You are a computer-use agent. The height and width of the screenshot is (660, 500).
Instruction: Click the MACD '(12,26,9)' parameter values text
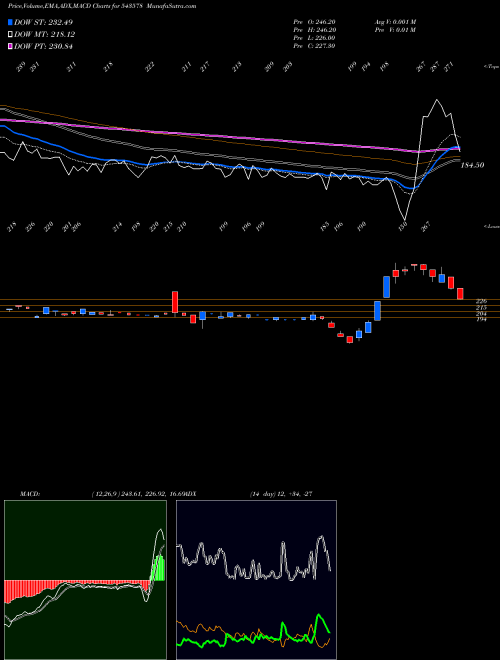tap(137, 494)
